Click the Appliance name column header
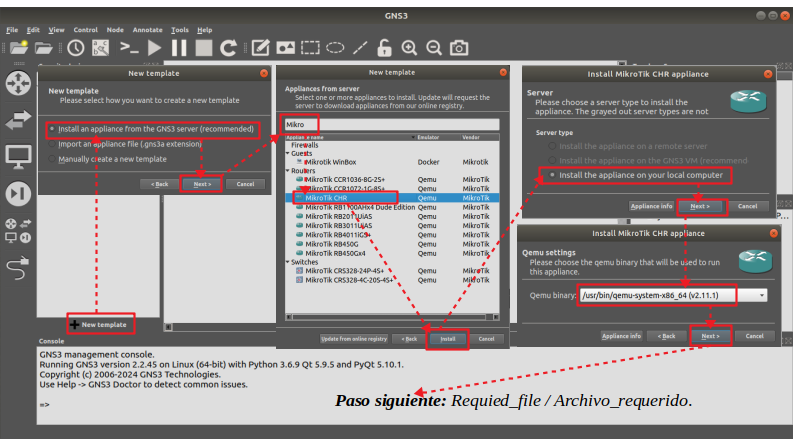Image resolution: width=793 pixels, height=442 pixels. click(x=350, y=138)
